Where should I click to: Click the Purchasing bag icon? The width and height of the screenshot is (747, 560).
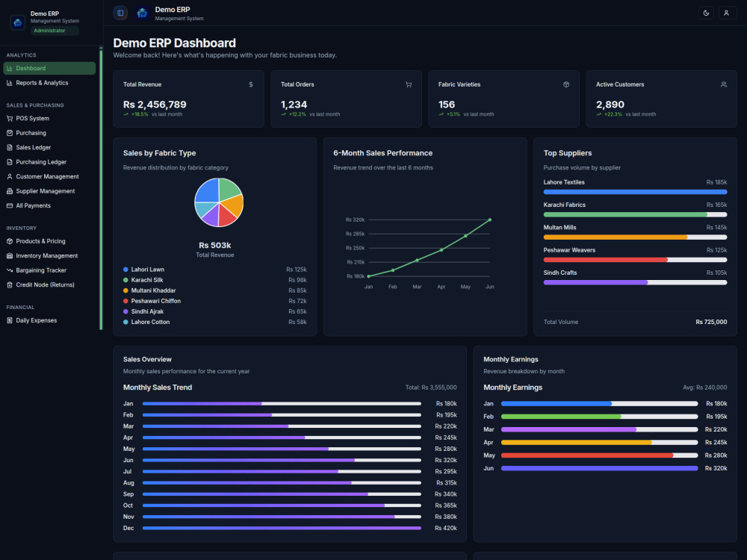(10, 133)
